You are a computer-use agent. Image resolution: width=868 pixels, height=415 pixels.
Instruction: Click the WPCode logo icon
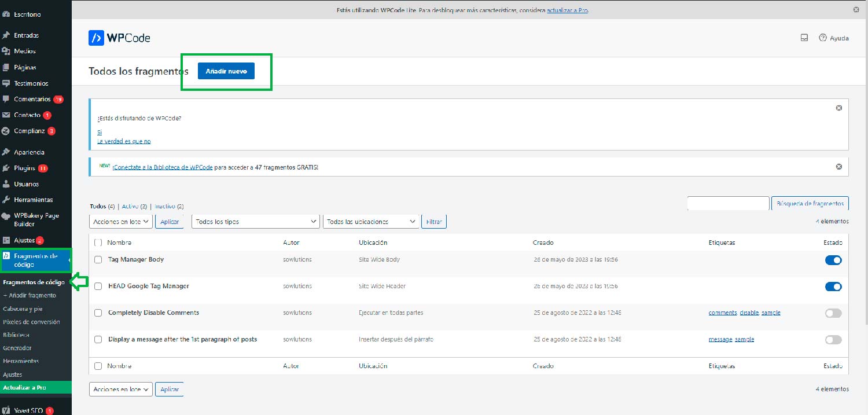click(96, 38)
